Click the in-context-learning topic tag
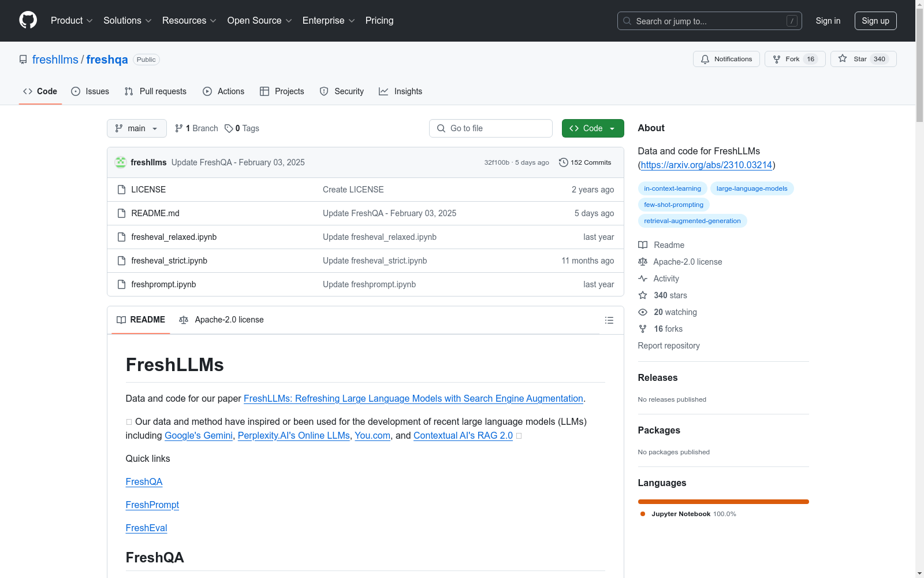924x578 pixels. tap(672, 188)
